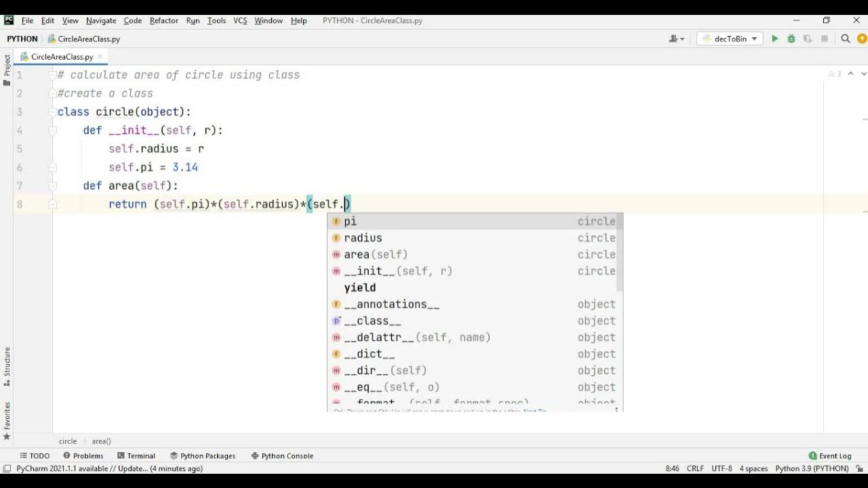Viewport: 868px width, 488px height.
Task: Click the completion popup scrollbar thumb
Action: (620, 252)
